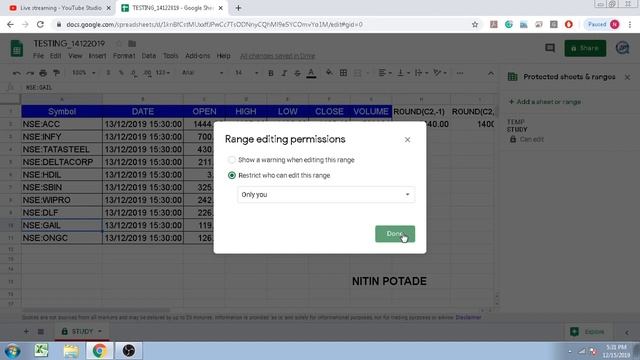Click the Undo icon in toolbar

click(16, 73)
